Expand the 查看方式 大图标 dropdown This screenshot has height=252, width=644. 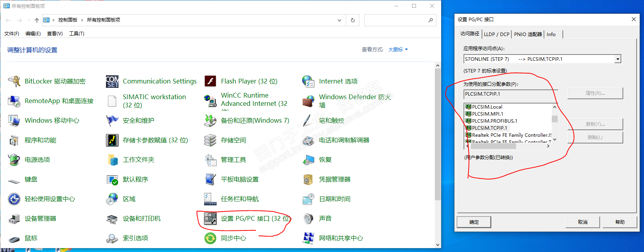pos(398,49)
